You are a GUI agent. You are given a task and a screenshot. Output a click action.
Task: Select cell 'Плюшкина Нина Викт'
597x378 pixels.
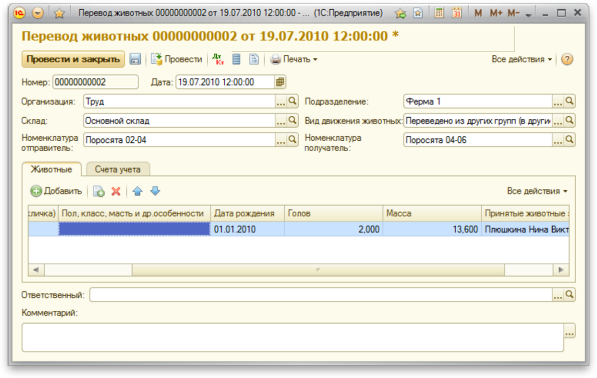point(525,230)
